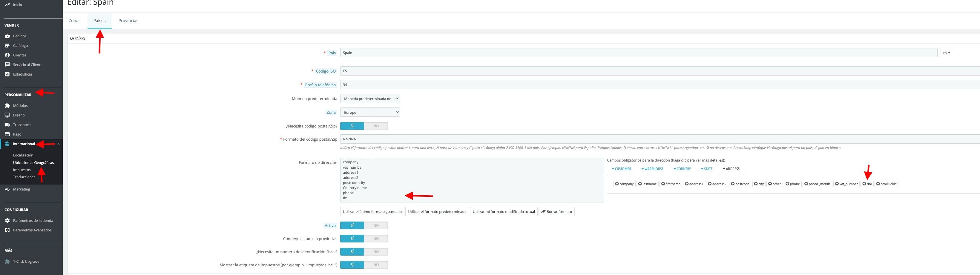The height and width of the screenshot is (275, 980).
Task: Focus the Código ISO field
Action: tap(660, 71)
